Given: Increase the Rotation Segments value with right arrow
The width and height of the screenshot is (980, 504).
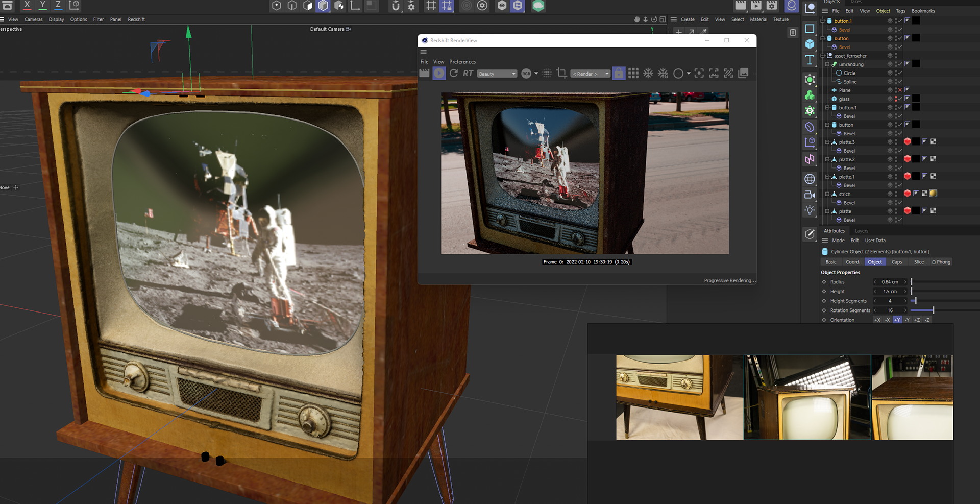Looking at the screenshot, I should [905, 310].
